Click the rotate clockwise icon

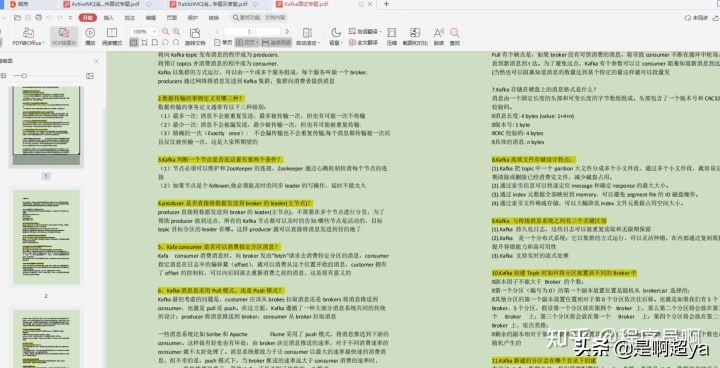176,42
